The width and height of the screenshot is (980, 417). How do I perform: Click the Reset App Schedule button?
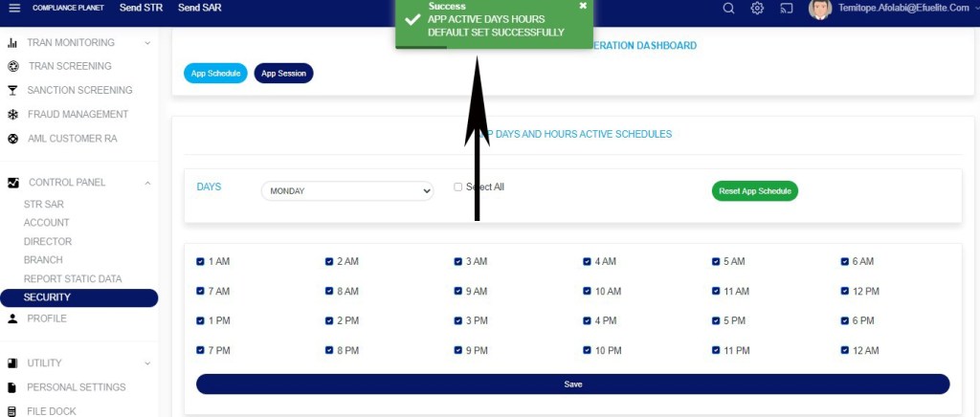(754, 191)
